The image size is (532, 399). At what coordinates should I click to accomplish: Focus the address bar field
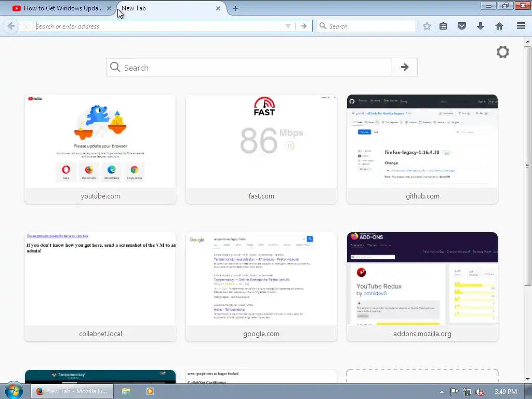pyautogui.click(x=159, y=26)
